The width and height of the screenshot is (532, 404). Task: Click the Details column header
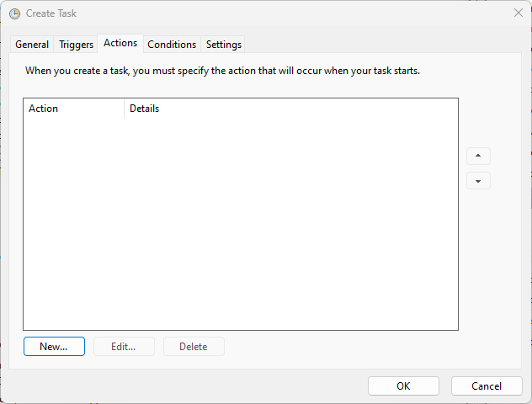pos(291,109)
